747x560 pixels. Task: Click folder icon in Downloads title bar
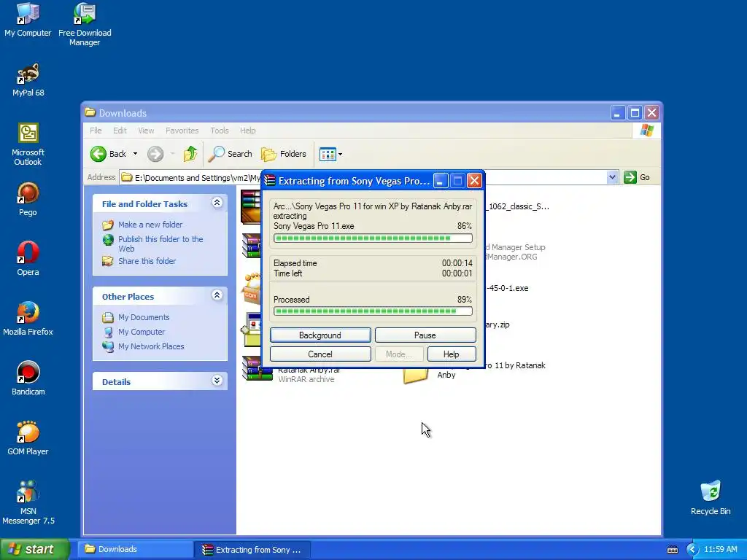[90, 112]
